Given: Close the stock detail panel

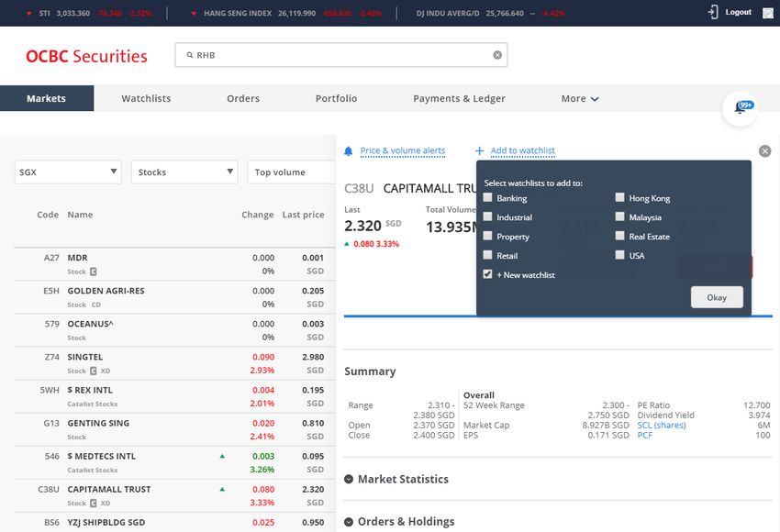Looking at the screenshot, I should (765, 151).
